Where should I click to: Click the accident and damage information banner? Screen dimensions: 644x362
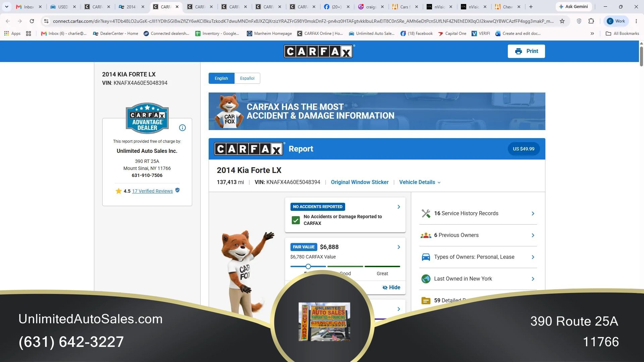point(377,111)
